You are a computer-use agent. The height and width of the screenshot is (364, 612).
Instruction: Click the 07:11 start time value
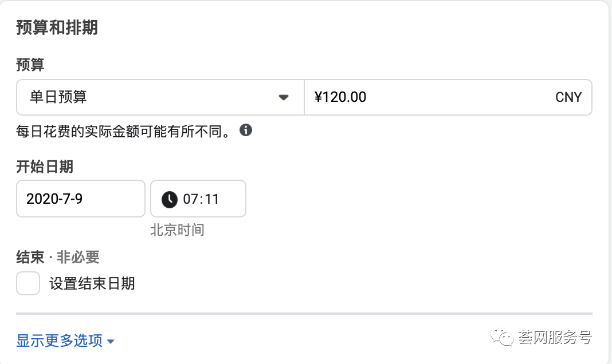point(201,199)
